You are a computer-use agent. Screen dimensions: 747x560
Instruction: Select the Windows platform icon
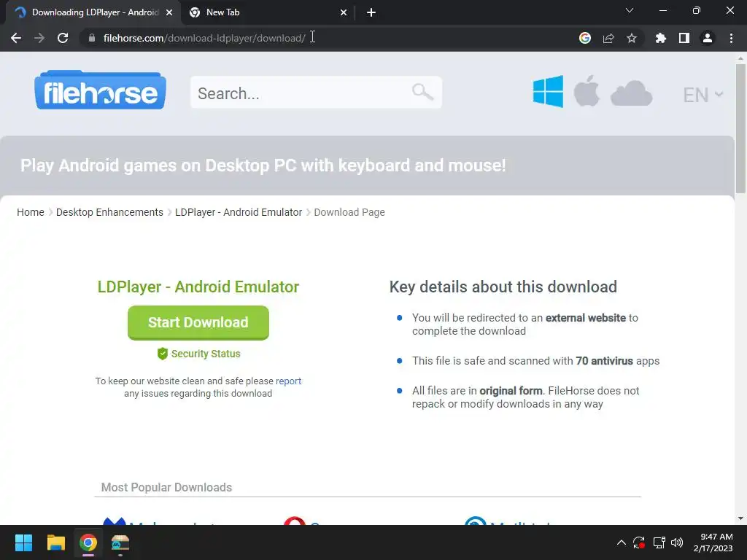[548, 91]
